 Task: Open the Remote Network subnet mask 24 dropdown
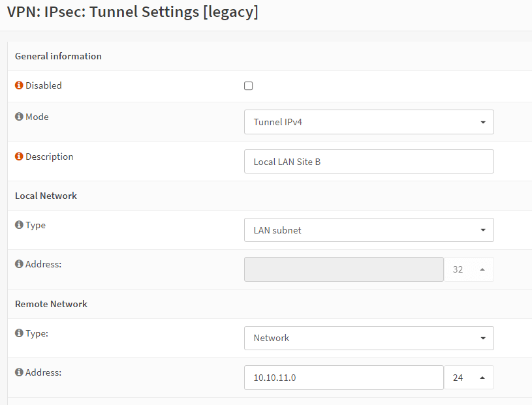(469, 378)
